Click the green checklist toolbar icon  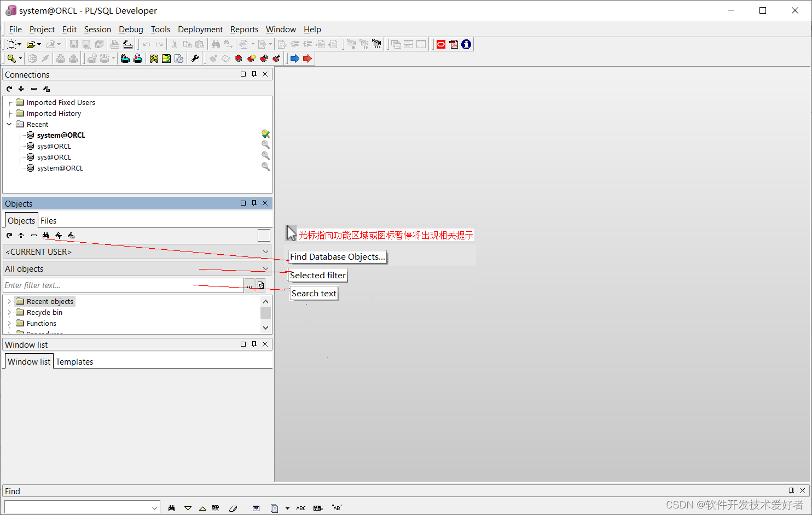166,58
